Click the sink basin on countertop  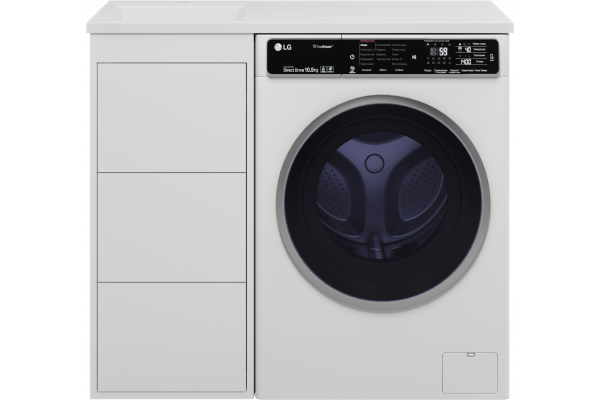[180, 13]
